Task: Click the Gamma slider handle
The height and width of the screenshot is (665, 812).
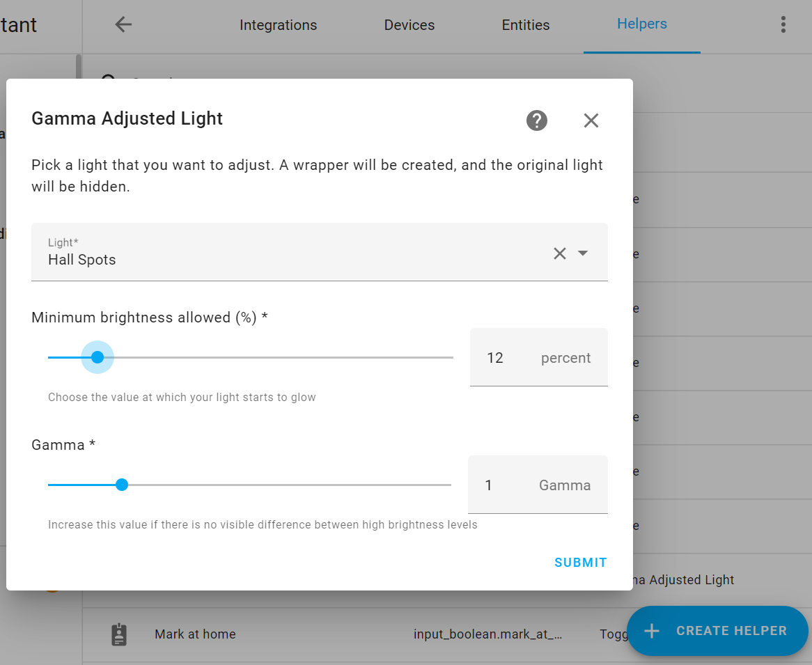Action: (x=122, y=484)
